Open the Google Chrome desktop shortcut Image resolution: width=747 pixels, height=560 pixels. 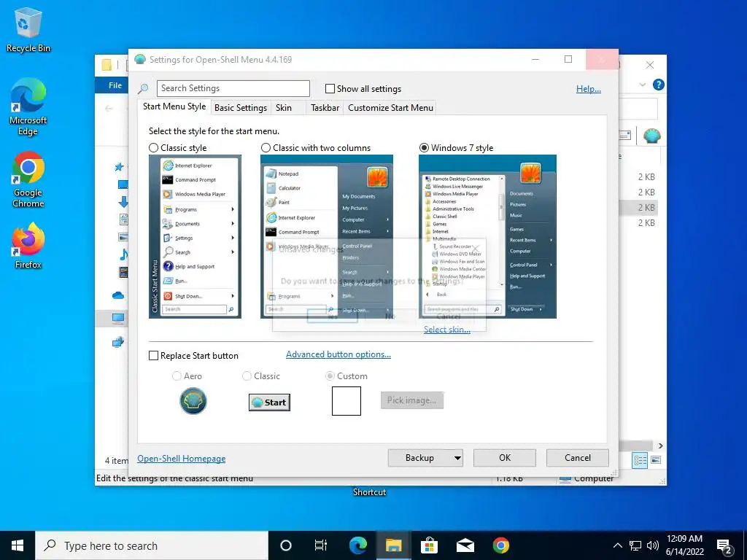point(28,179)
